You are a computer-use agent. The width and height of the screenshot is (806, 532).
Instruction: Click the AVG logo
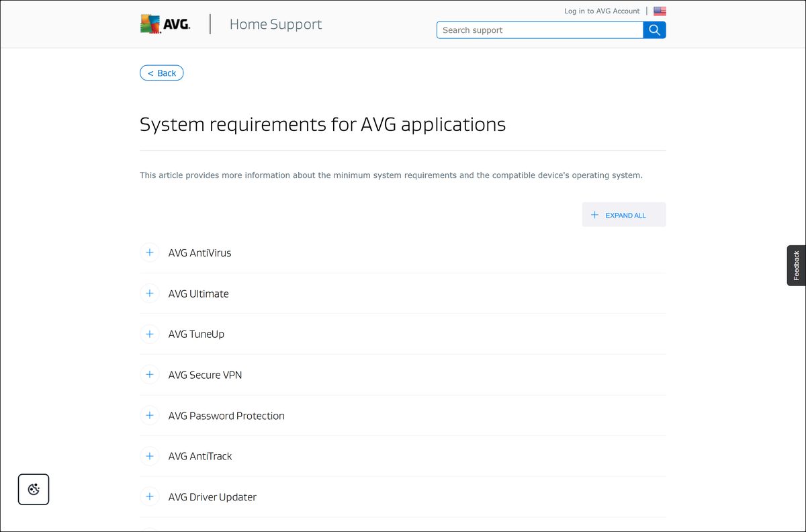tap(165, 24)
